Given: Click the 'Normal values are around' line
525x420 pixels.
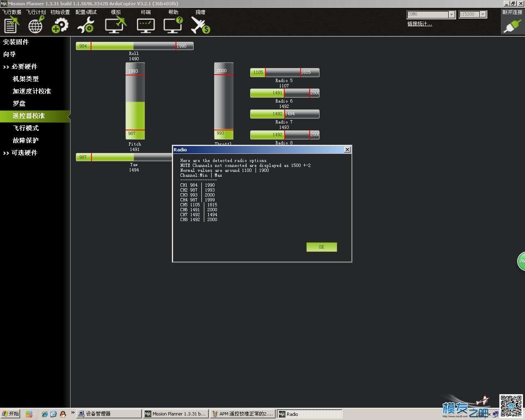Looking at the screenshot, I should (x=224, y=170).
